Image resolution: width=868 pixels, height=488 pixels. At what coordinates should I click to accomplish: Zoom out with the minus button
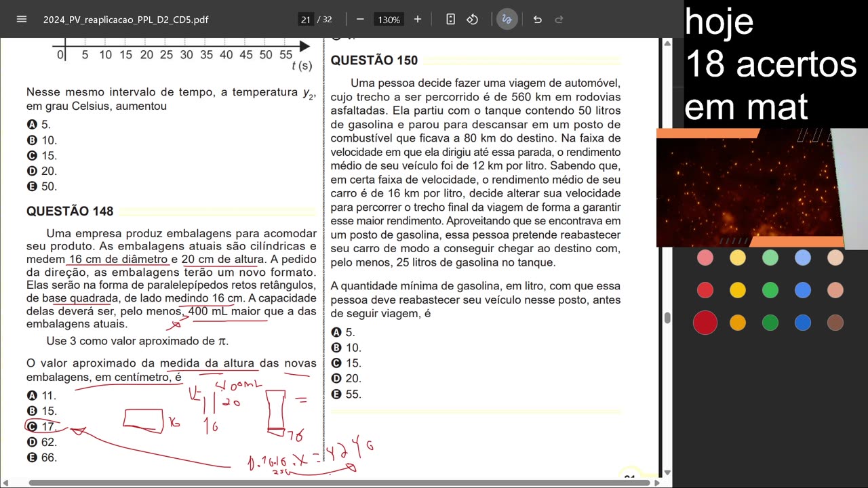click(x=360, y=19)
